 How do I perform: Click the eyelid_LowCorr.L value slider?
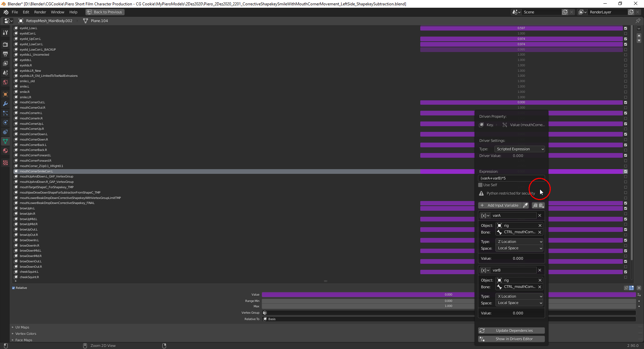coord(521,44)
